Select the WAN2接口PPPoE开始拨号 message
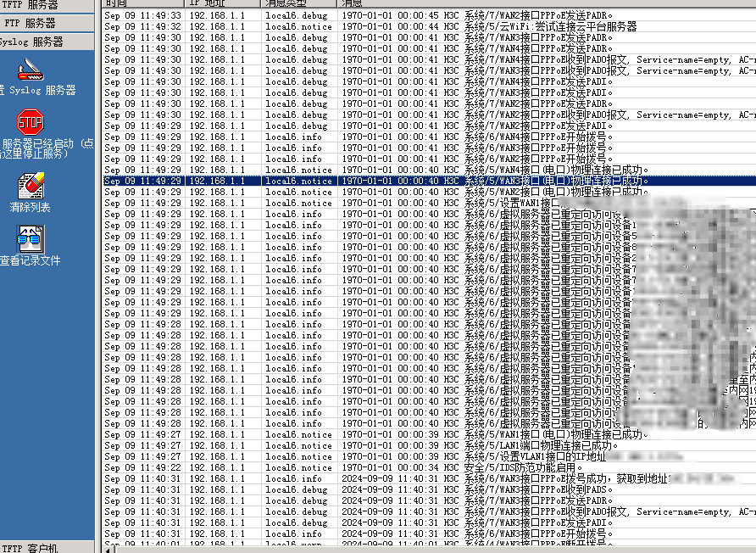 [x=538, y=159]
